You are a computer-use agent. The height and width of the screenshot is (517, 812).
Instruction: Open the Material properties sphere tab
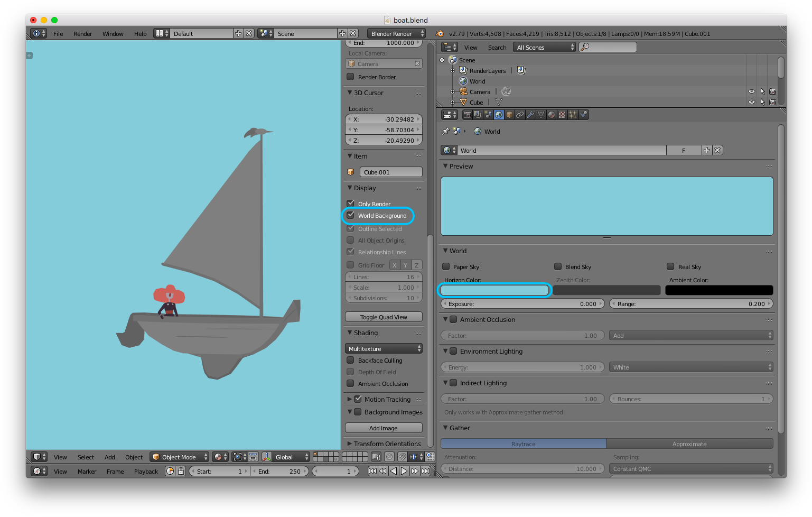552,115
